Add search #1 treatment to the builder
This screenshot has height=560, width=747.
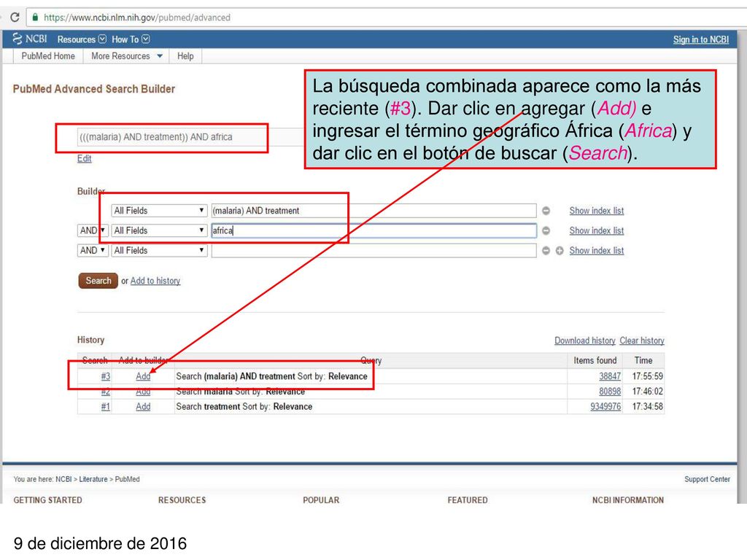pyautogui.click(x=143, y=407)
